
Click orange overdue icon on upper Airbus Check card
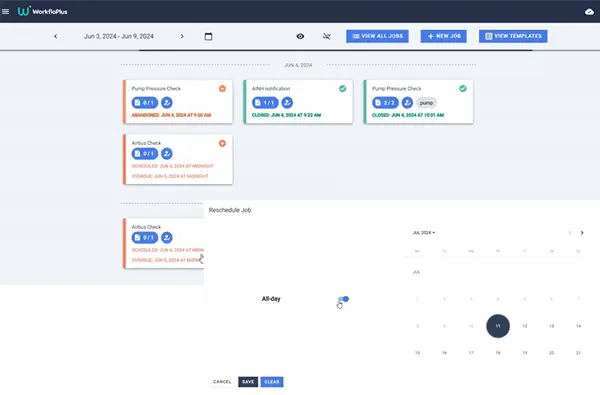coord(222,144)
